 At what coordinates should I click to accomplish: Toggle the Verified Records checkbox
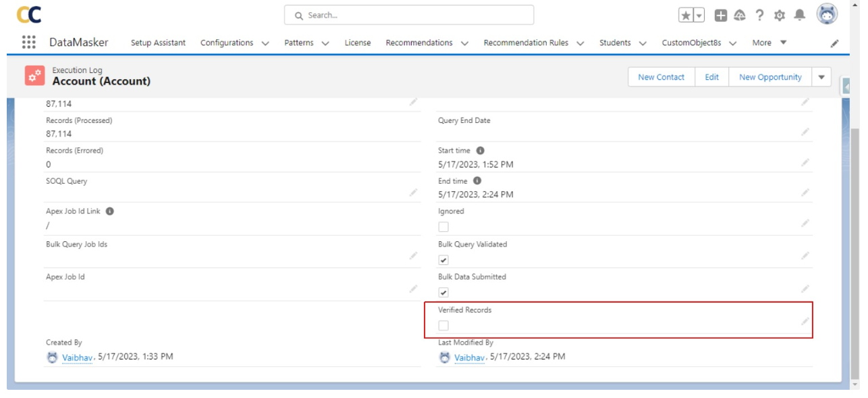click(443, 326)
